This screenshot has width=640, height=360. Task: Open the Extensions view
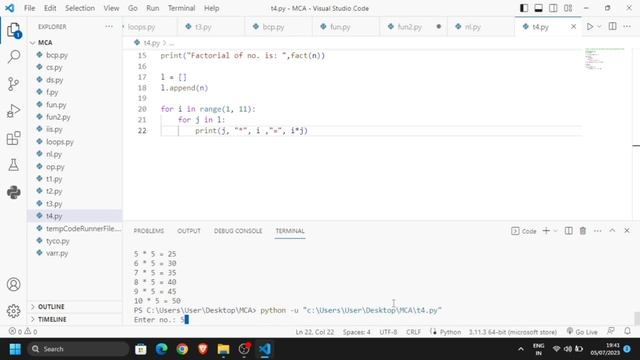tap(13, 138)
